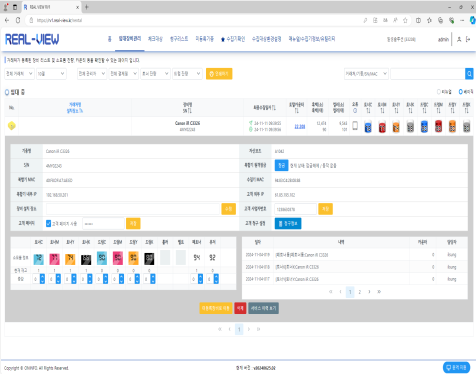Open the rows-per-page dropdown showing 10
The width and height of the screenshot is (476, 375).
[x=51, y=74]
